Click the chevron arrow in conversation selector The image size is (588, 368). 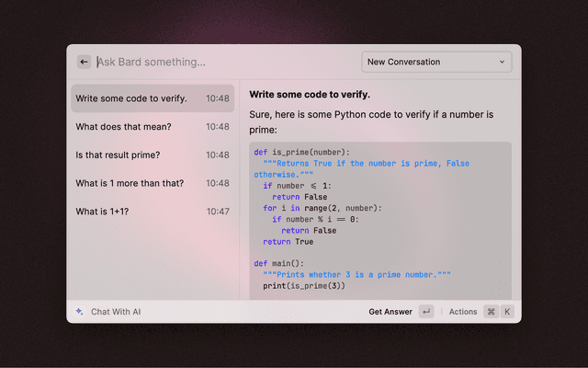point(502,63)
